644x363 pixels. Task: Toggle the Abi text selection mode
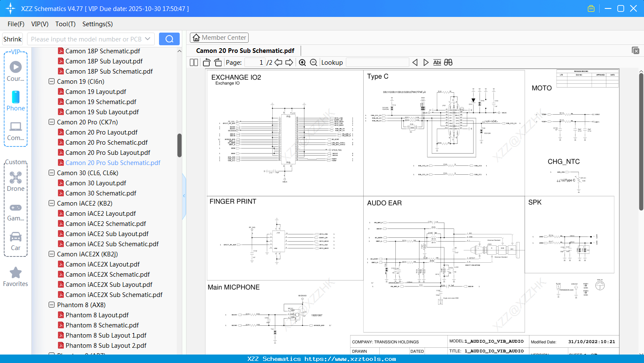[437, 62]
